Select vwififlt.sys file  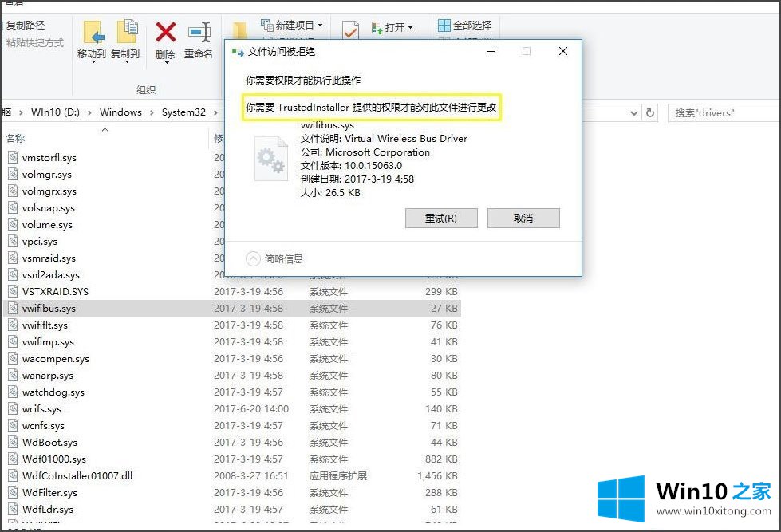(x=45, y=325)
